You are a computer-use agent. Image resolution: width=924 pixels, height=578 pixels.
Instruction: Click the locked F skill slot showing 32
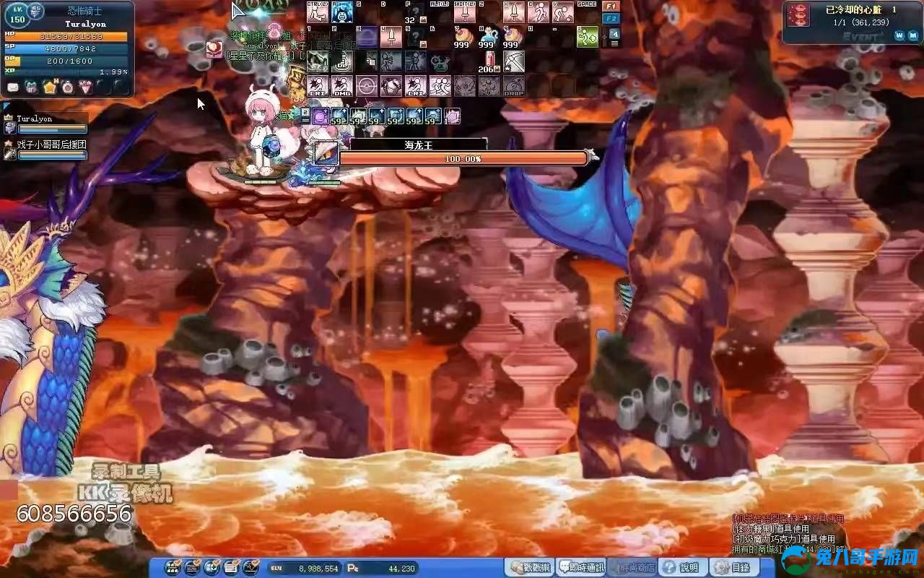pos(416,12)
